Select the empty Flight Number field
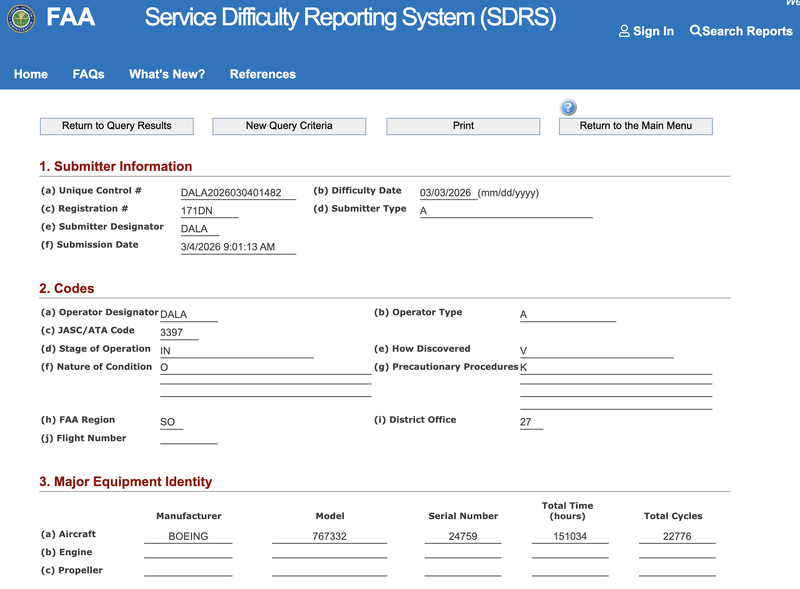 point(188,438)
